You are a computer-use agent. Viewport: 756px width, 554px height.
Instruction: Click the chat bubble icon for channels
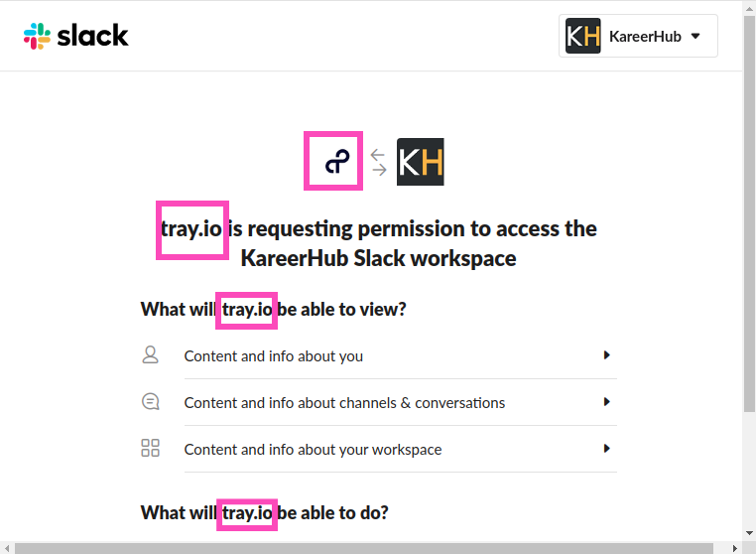[x=150, y=402]
